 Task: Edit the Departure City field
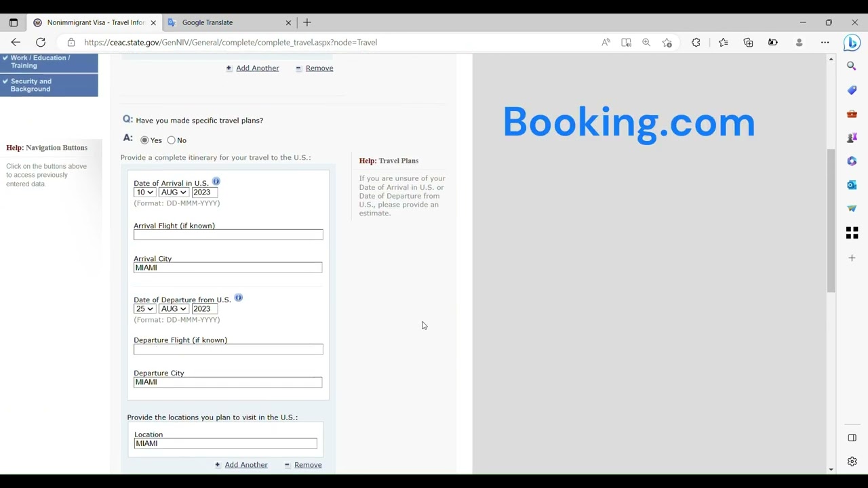click(x=228, y=382)
